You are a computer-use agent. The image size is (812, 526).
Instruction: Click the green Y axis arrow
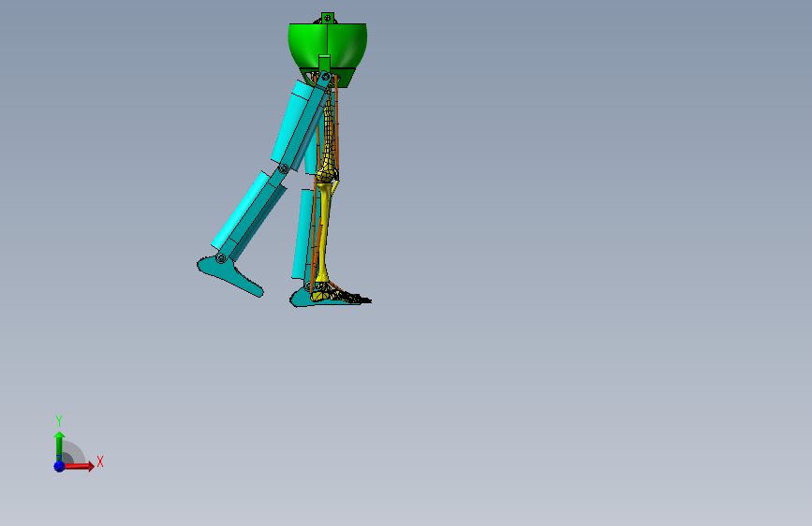[59, 446]
